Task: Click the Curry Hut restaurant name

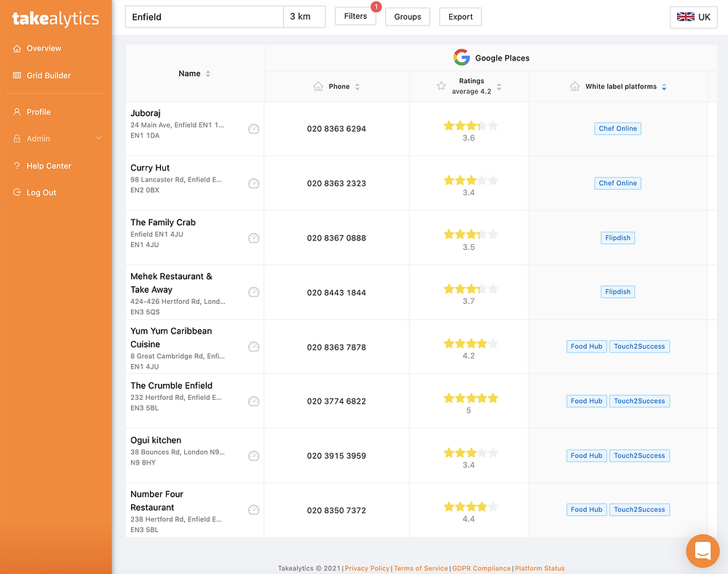Action: [150, 168]
